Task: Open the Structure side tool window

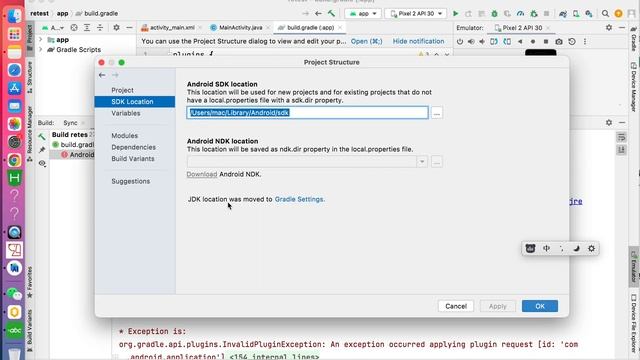Action: point(30,77)
